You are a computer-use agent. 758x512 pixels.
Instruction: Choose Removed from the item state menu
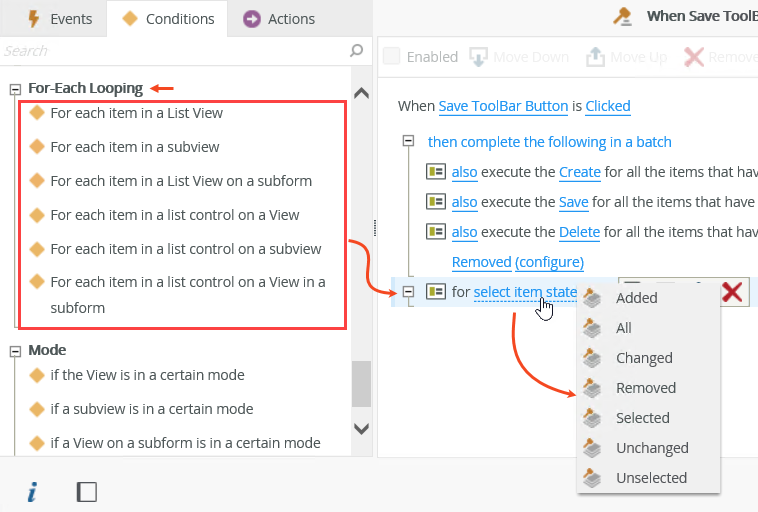[x=645, y=388]
